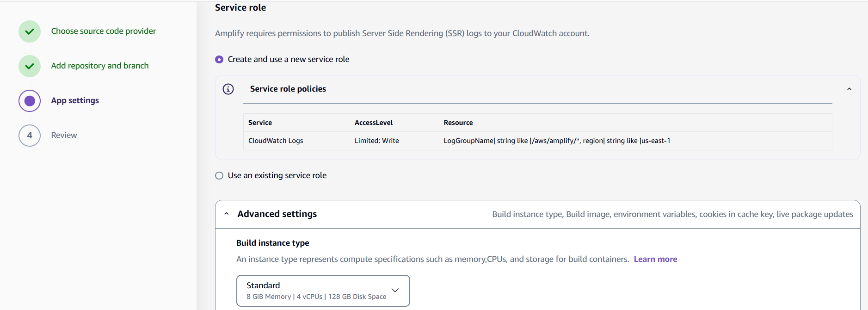
Task: Click the Choose source code provider checkmark icon
Action: click(x=30, y=31)
